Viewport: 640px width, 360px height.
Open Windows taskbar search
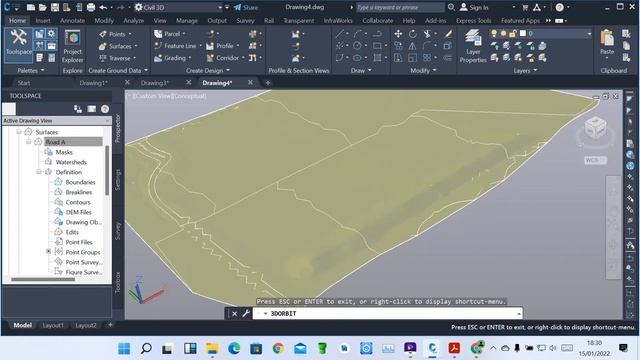146,348
